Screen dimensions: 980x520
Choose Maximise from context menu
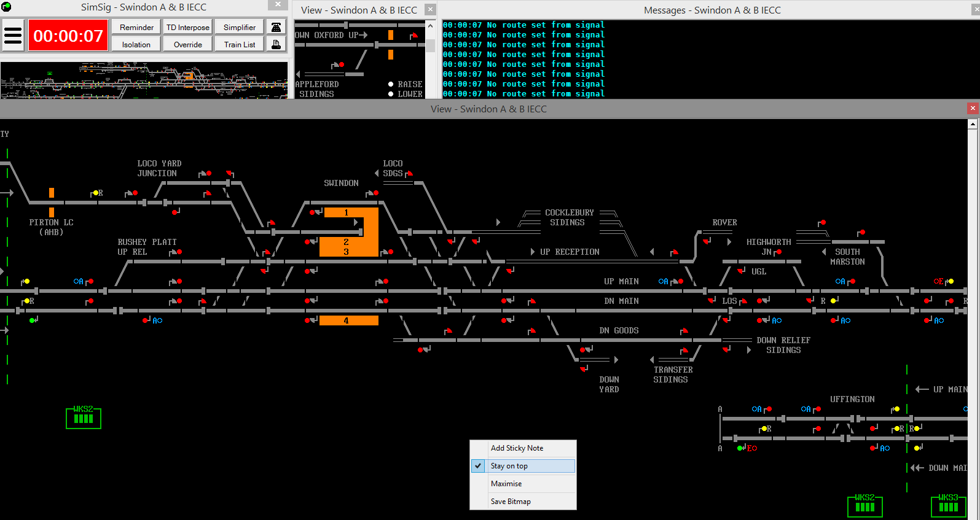tap(523, 484)
